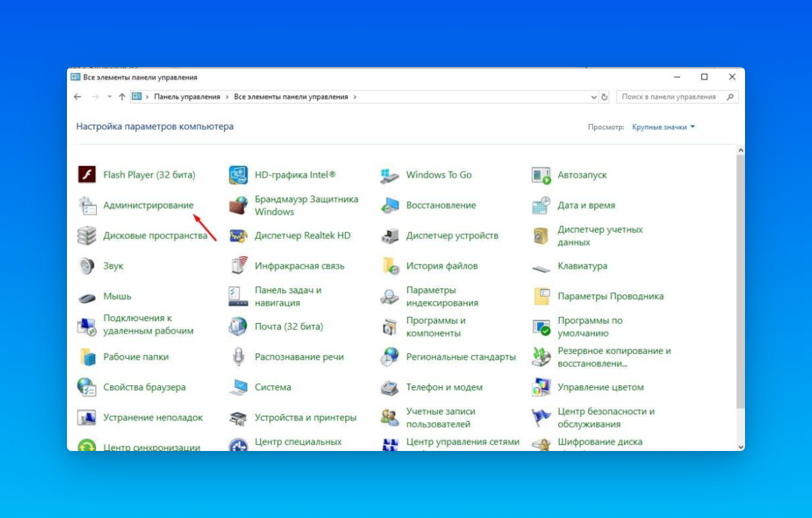This screenshot has height=518, width=812.
Task: Expand chevron after Все элементы панели управления
Action: click(x=355, y=97)
